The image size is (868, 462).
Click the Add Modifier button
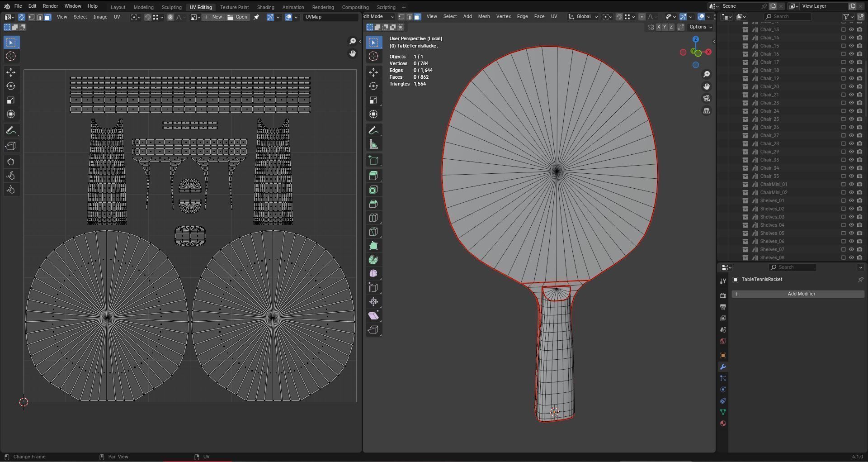coord(798,294)
